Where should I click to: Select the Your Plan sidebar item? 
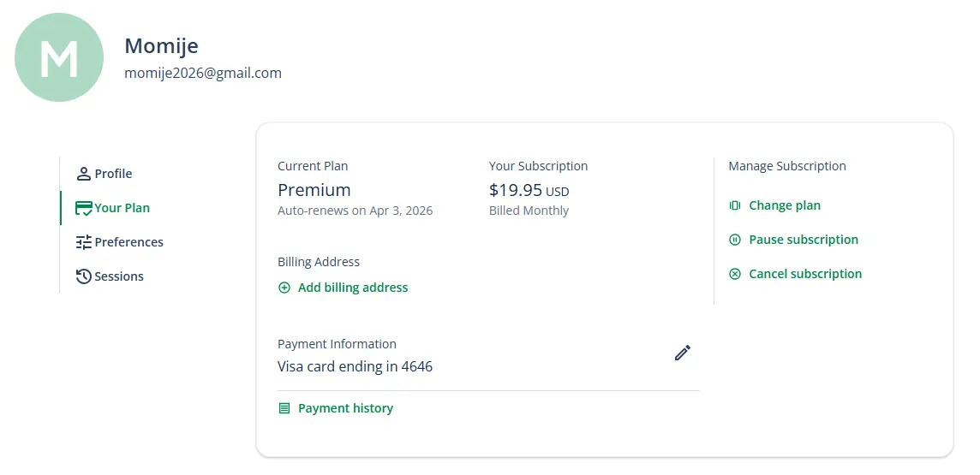click(112, 208)
